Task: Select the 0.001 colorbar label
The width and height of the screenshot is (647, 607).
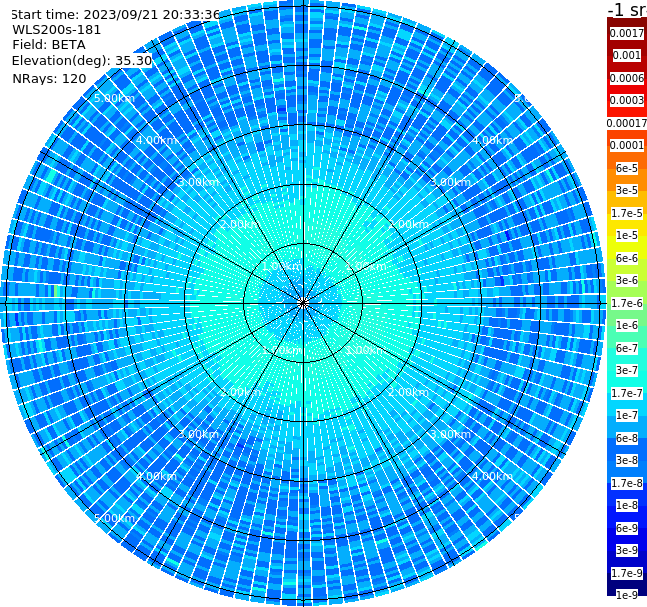Action: click(x=627, y=55)
